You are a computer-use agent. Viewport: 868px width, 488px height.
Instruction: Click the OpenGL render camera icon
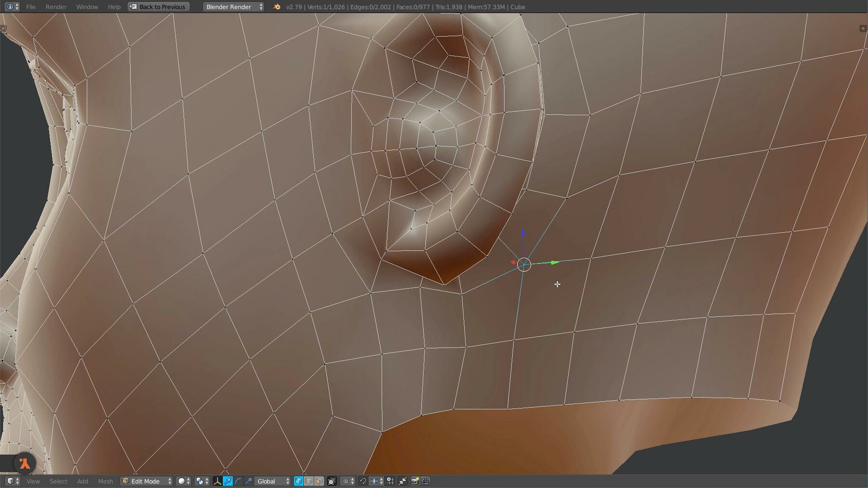coord(414,481)
